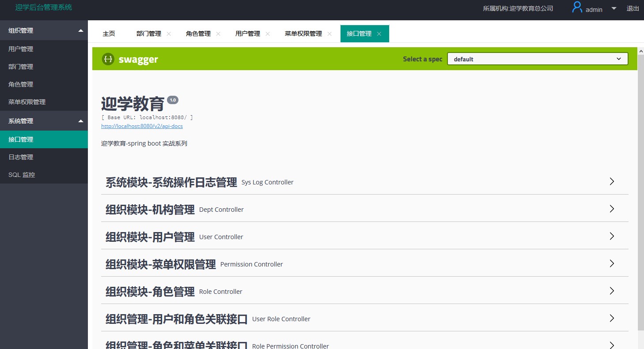Click 退出 to log out

coord(633,8)
